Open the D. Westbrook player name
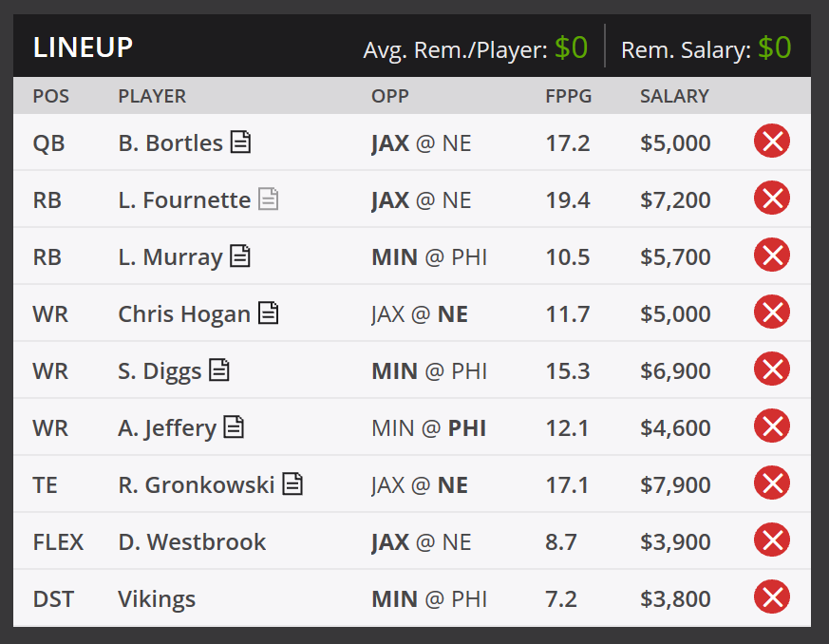This screenshot has width=829, height=644. (192, 542)
